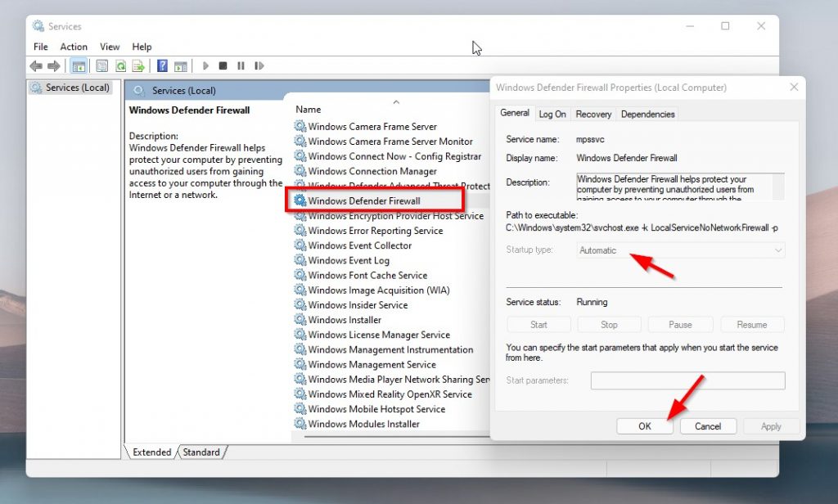
Task: Click gear icon of Windows Installer
Action: (x=300, y=320)
